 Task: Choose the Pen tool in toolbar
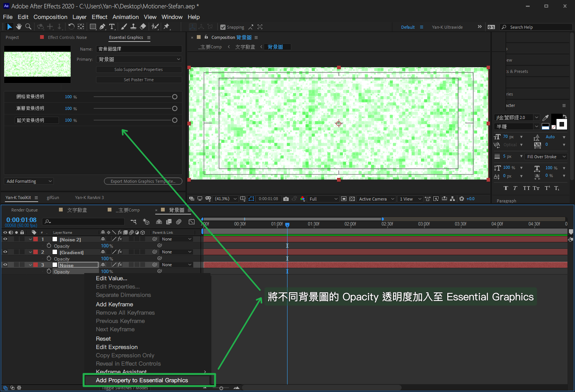(x=102, y=26)
